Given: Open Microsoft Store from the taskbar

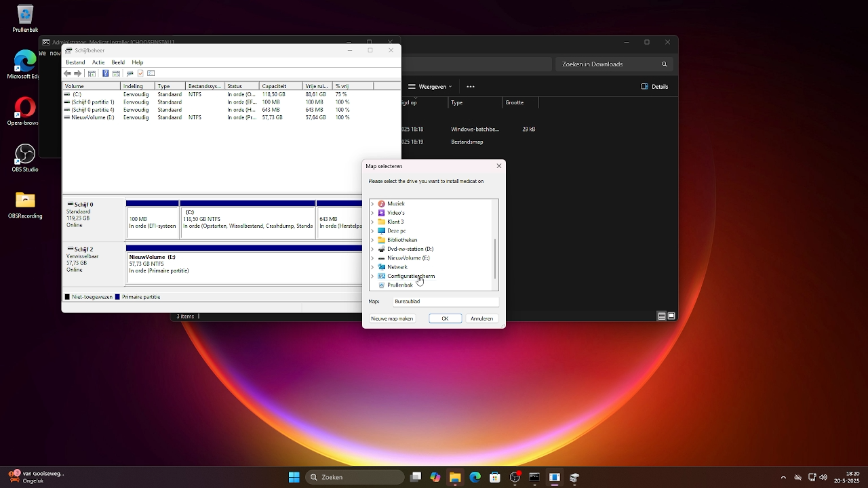Looking at the screenshot, I should pyautogui.click(x=495, y=477).
